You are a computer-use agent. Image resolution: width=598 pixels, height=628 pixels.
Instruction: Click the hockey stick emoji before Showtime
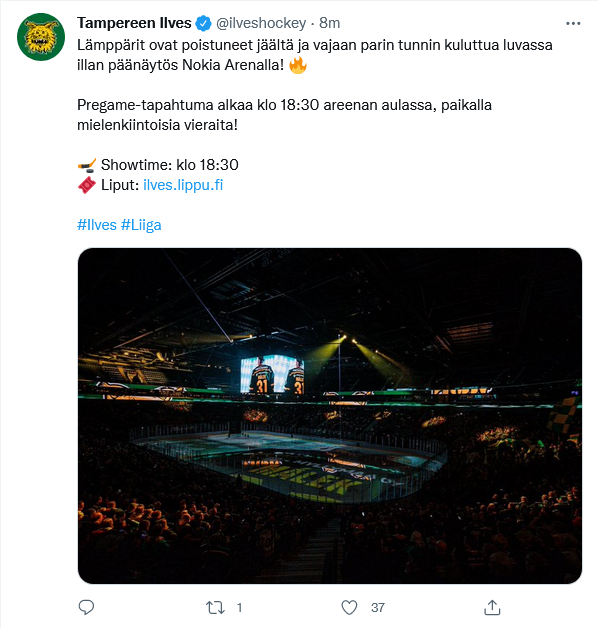click(x=87, y=165)
